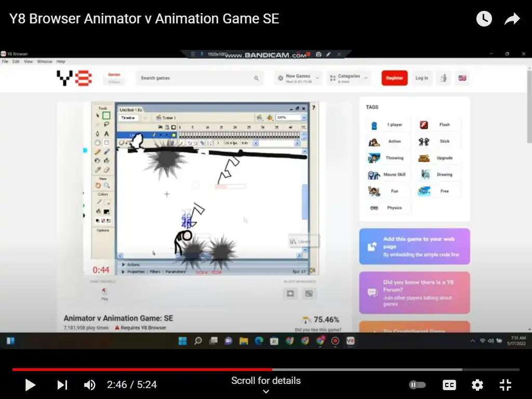Screen dimensions: 532x399
Task: Show hidden system tray icons chevron
Action: tap(473, 341)
